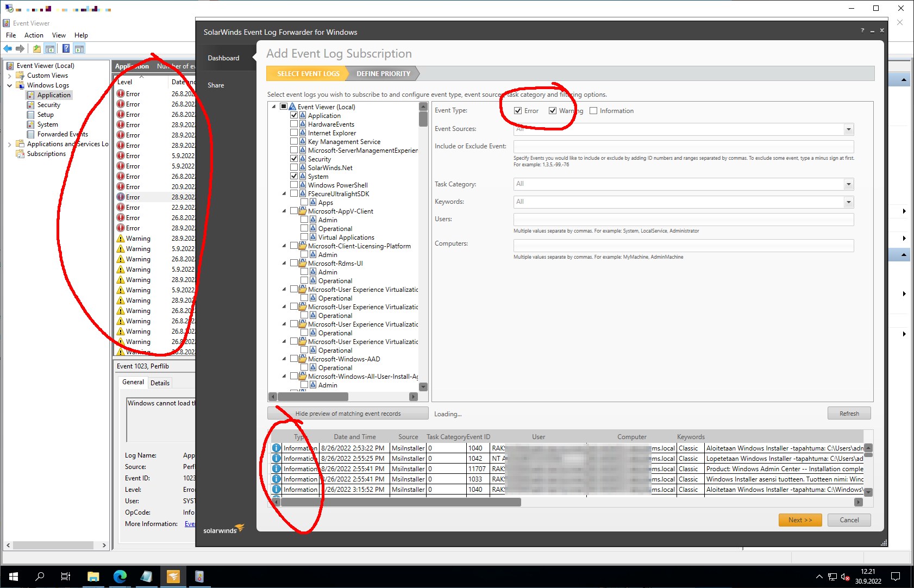
Task: Uncheck the Error event type checkbox
Action: coord(518,111)
